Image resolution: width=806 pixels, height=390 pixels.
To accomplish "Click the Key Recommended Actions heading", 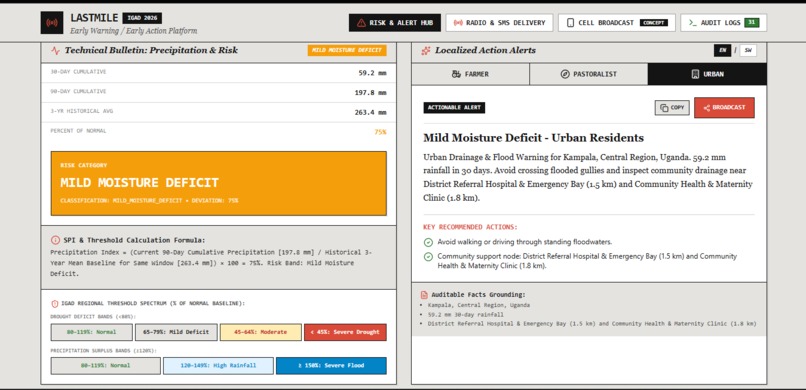I will tap(470, 227).
